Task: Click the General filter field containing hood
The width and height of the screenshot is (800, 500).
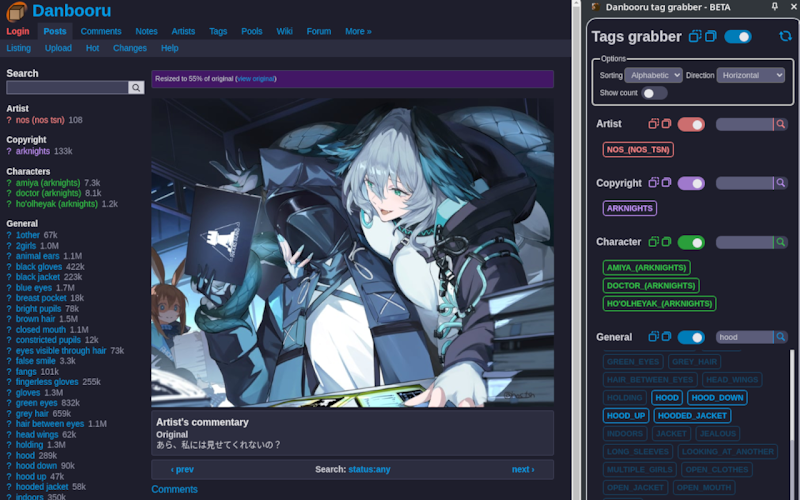Action: 744,337
